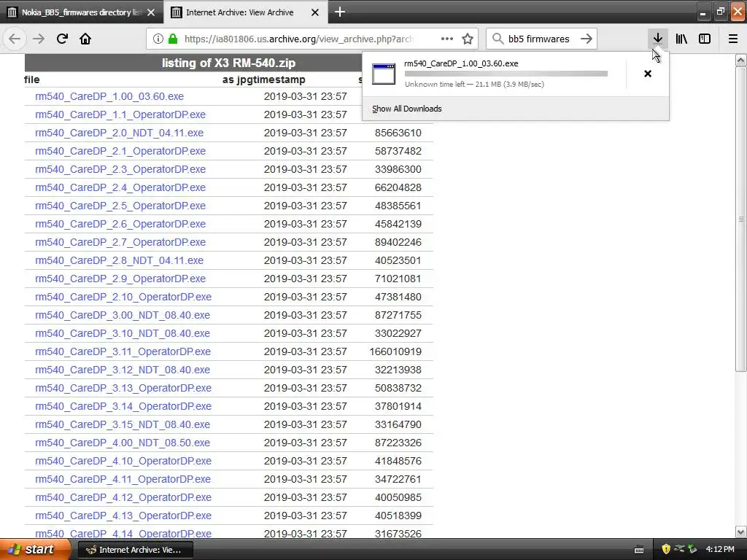
Task: Click the security shield tray icon
Action: [665, 549]
